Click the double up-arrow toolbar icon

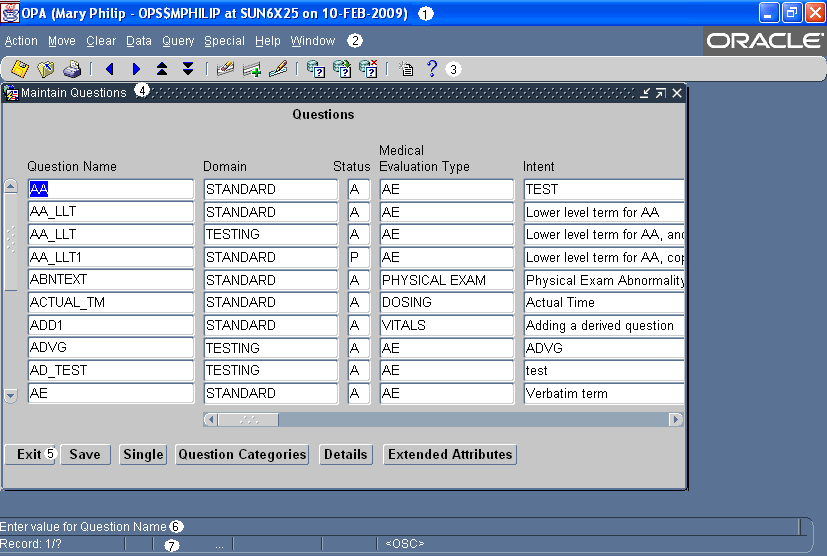pos(162,69)
